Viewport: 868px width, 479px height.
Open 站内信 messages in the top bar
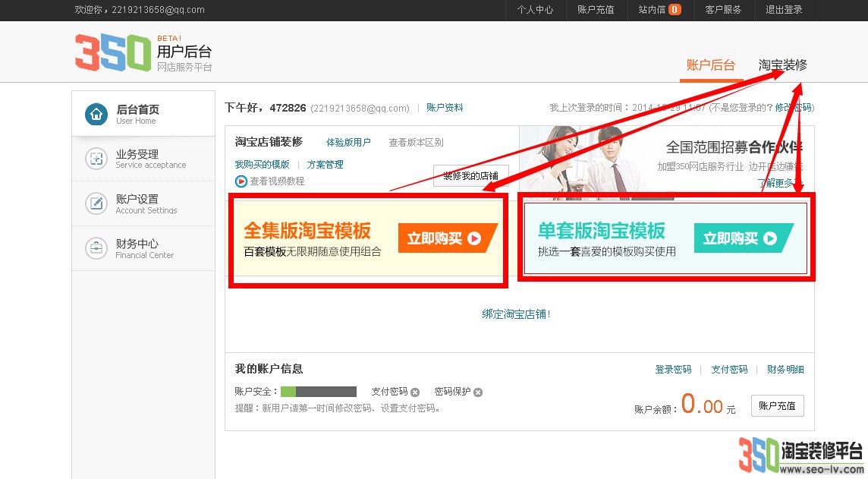tap(652, 9)
